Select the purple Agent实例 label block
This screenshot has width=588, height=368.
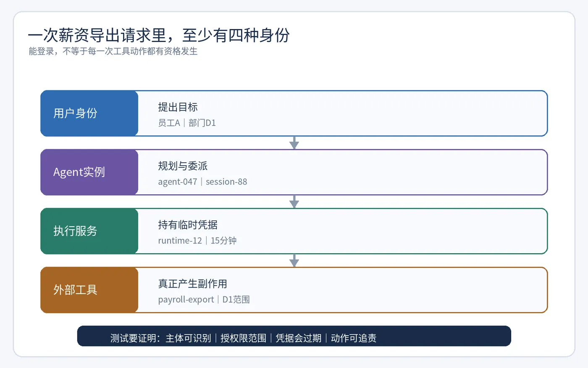(89, 172)
